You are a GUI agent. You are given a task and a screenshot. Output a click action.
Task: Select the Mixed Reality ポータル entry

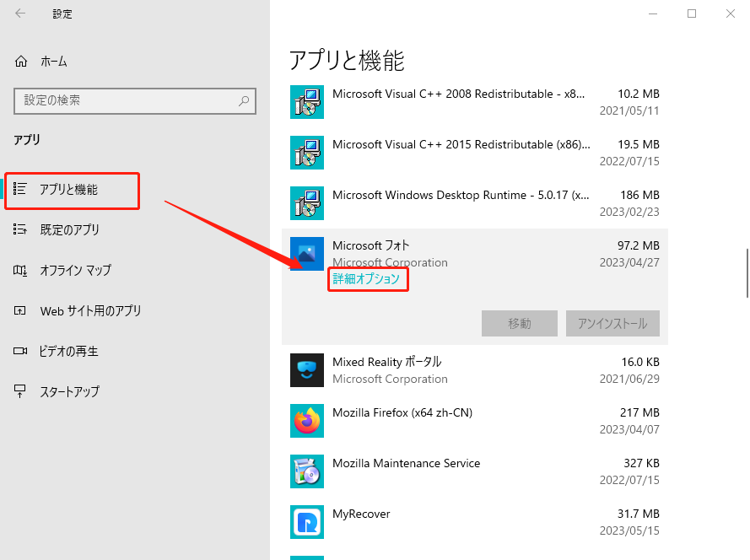tap(475, 370)
